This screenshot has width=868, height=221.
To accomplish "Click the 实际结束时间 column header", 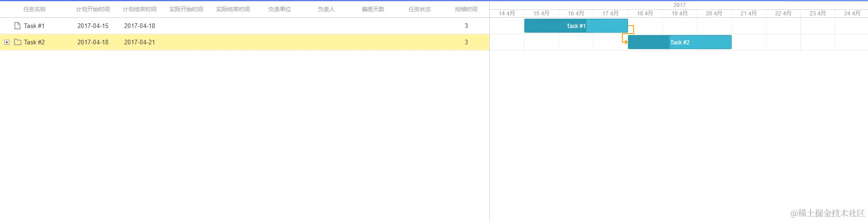I will point(233,9).
